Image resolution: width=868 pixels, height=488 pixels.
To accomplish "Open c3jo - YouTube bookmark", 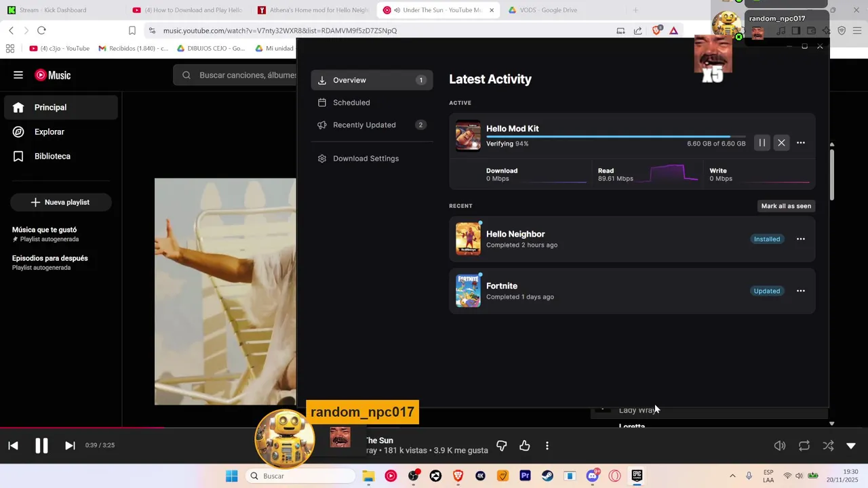I will click(60, 48).
